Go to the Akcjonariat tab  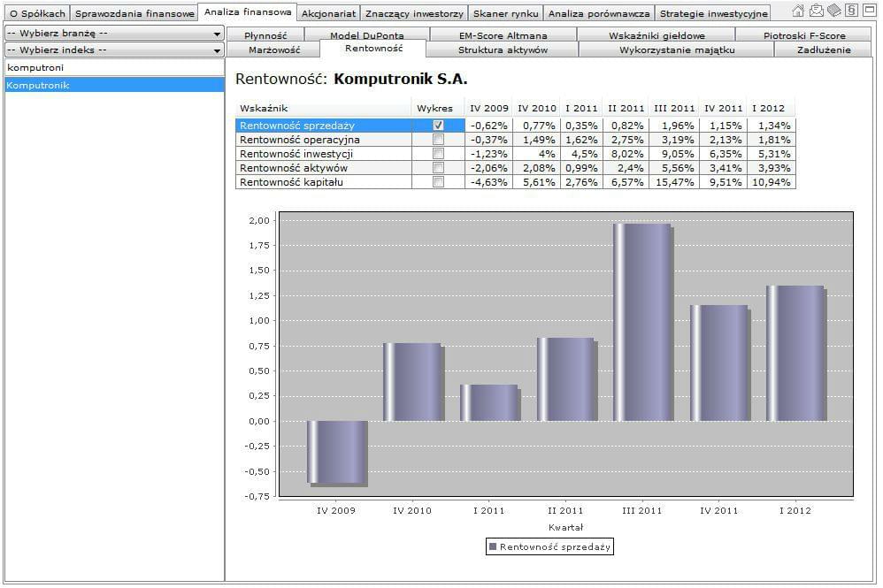point(329,13)
